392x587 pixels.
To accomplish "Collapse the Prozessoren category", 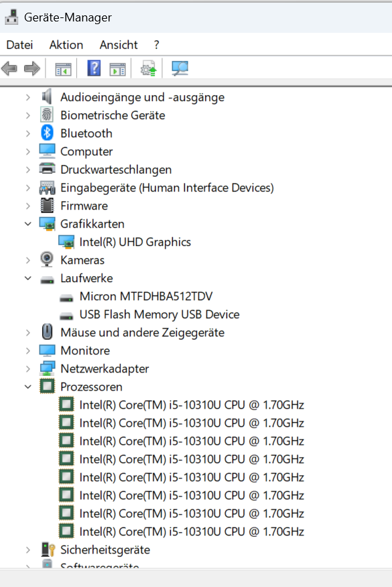I will [x=28, y=387].
